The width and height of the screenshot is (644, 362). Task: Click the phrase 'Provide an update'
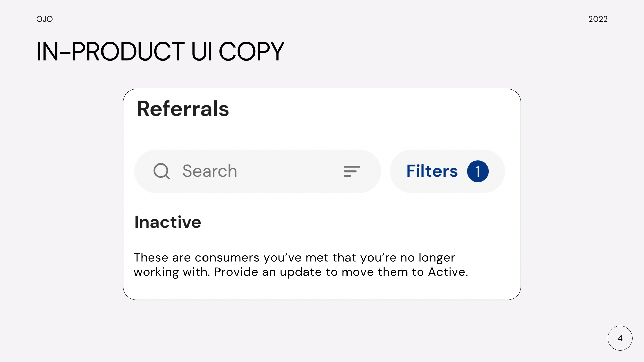click(268, 272)
